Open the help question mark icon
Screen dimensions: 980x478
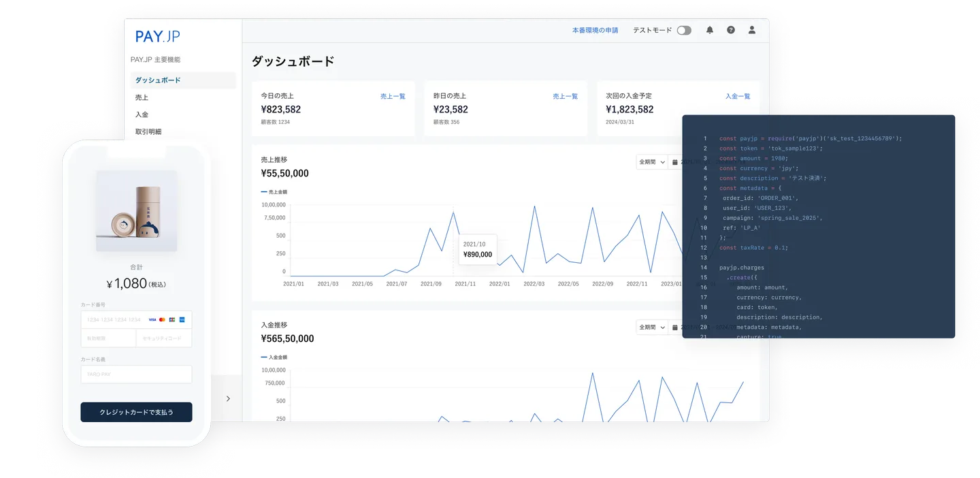tap(731, 30)
